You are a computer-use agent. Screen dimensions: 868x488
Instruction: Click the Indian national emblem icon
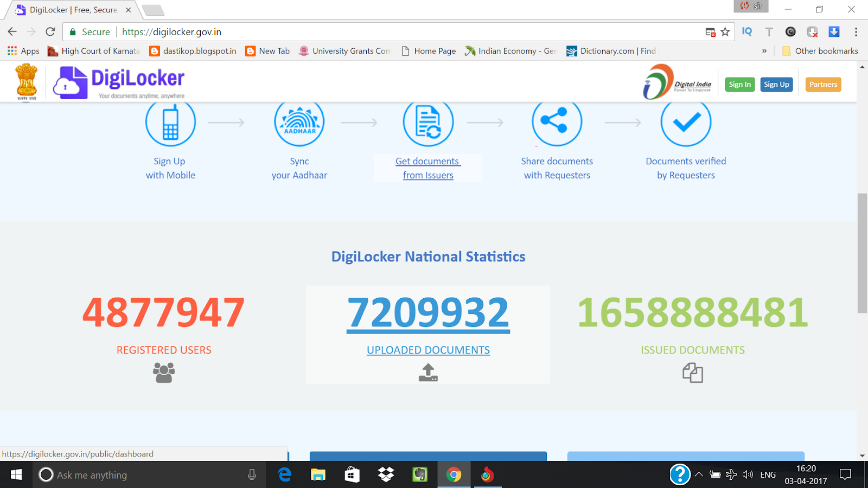coord(27,81)
